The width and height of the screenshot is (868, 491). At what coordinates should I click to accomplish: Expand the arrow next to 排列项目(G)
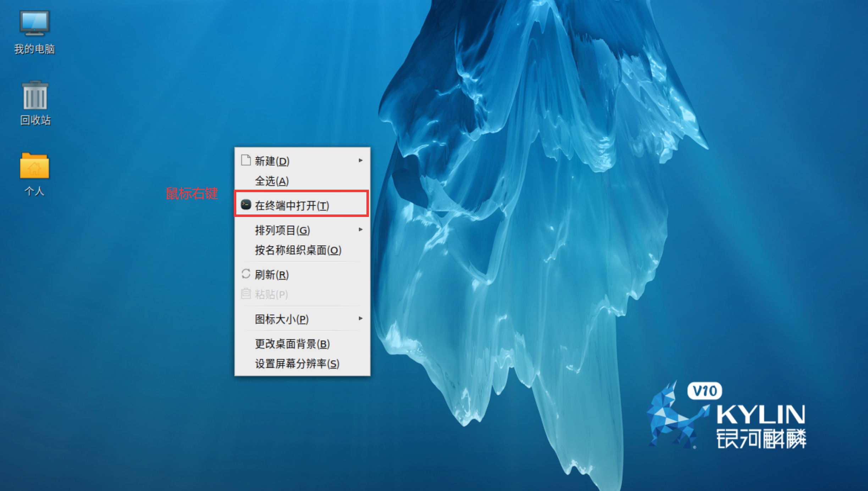tap(360, 229)
